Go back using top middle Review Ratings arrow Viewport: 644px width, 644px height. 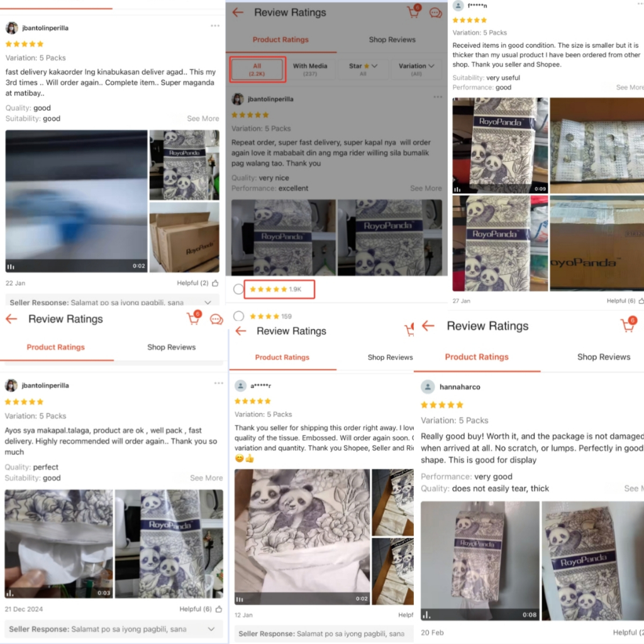(x=238, y=13)
